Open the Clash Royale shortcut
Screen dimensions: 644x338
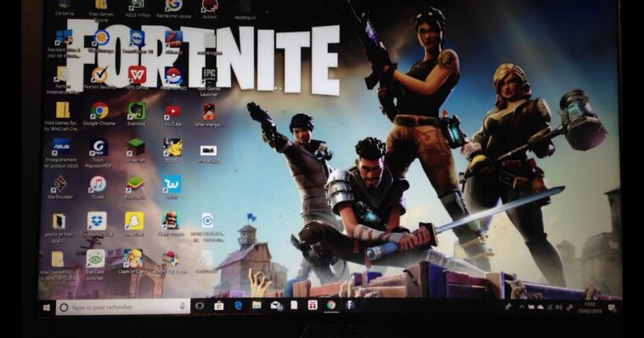(x=171, y=224)
